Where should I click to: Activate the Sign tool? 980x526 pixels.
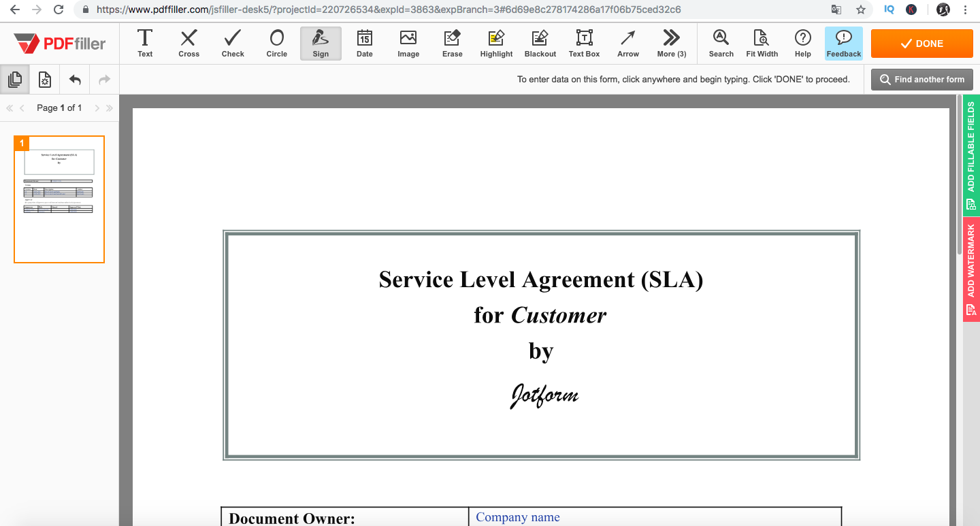pyautogui.click(x=321, y=44)
